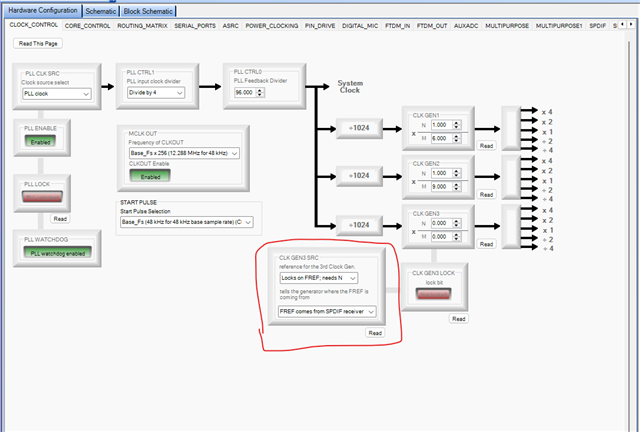Screen dimensions: 640x432
Task: Toggle the CLK GEN3 LOCK bit indicator
Action: pyautogui.click(x=433, y=294)
